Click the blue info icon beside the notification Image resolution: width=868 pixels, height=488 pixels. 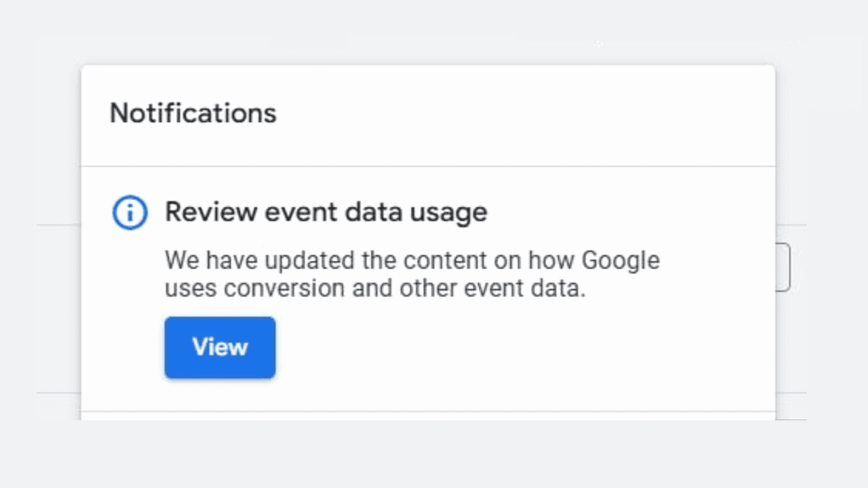coord(129,213)
